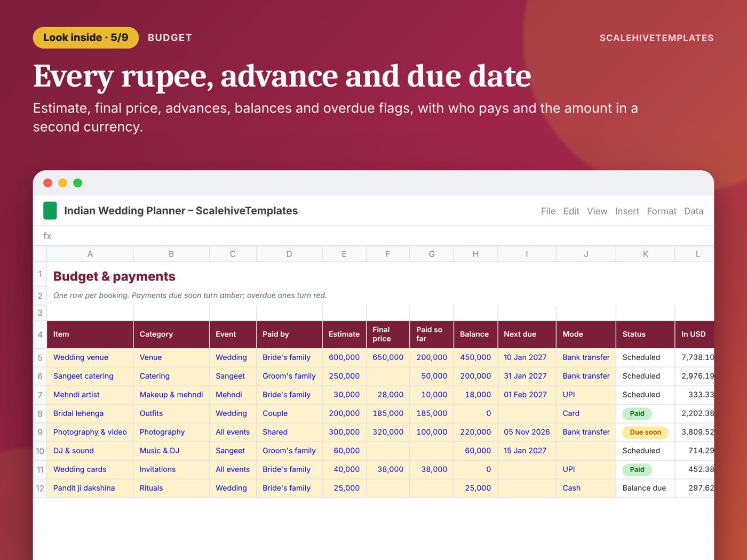Open the Format menu

tap(662, 211)
